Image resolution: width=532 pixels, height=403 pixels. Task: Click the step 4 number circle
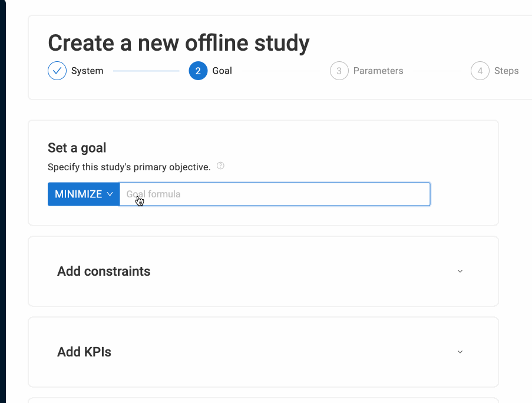[x=480, y=71]
